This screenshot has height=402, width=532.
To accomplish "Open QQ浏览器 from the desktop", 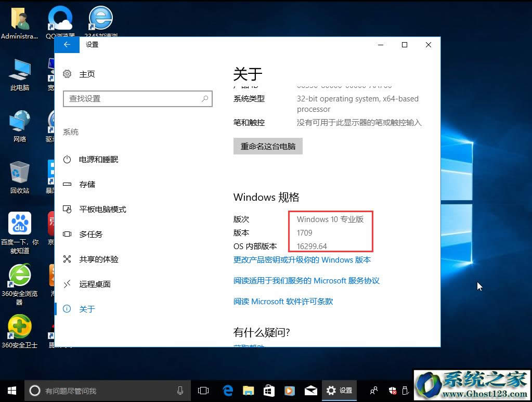I will (59, 17).
